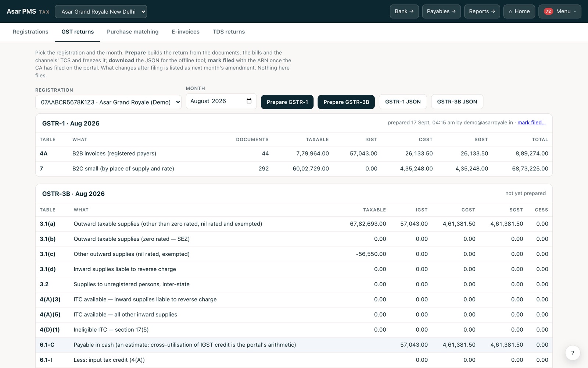The height and width of the screenshot is (368, 588).
Task: Click the Prepare GSTR-1 button
Action: (287, 102)
